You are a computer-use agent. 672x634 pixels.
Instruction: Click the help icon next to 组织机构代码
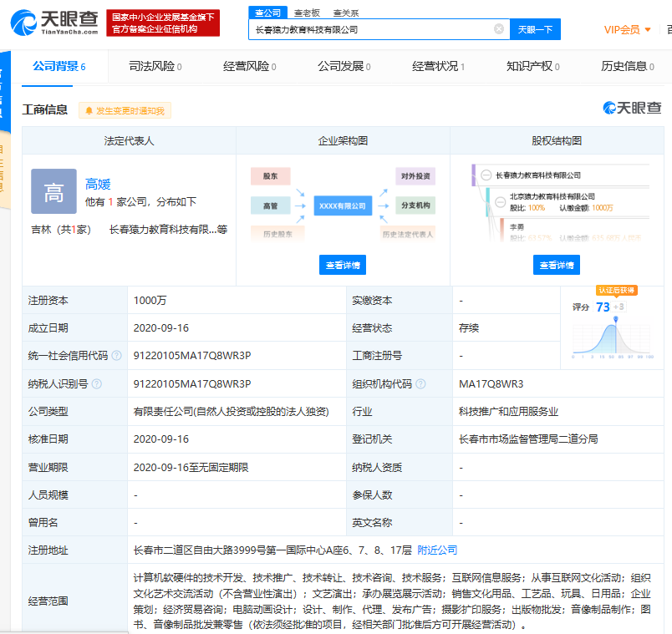pyautogui.click(x=420, y=383)
